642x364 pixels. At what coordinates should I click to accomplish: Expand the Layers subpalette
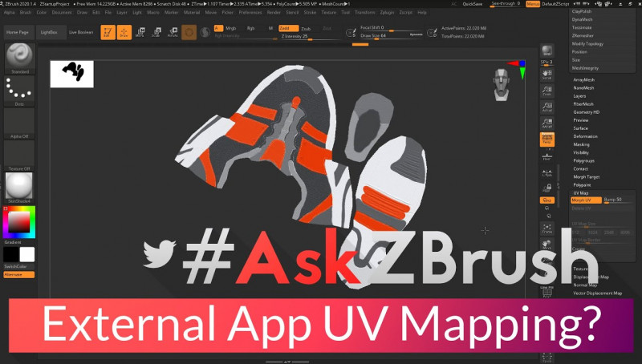[x=579, y=96]
